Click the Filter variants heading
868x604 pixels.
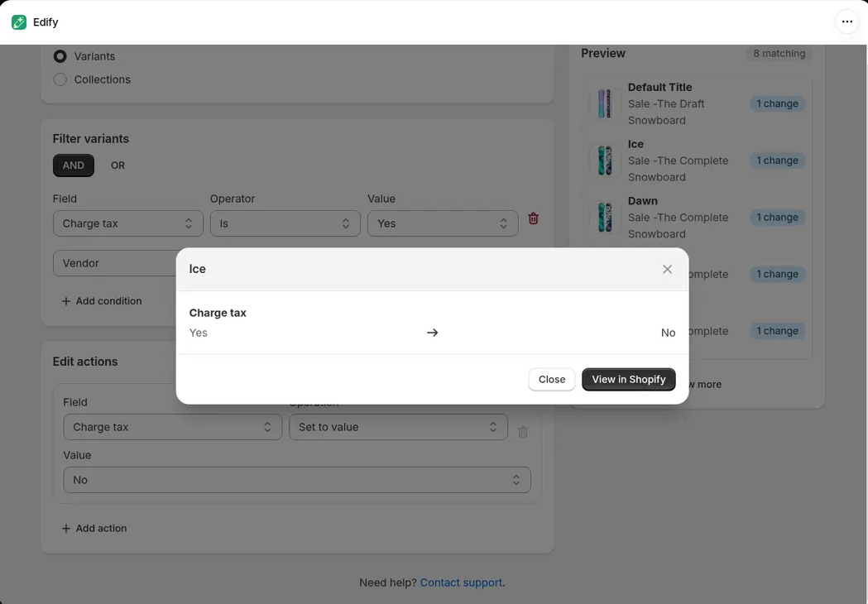tap(91, 139)
